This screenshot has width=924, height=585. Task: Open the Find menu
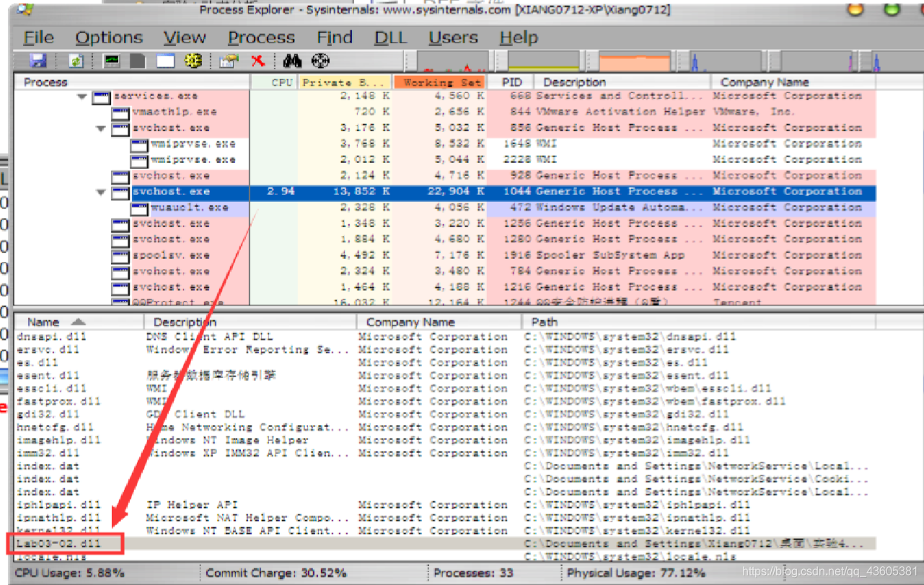[x=335, y=38]
